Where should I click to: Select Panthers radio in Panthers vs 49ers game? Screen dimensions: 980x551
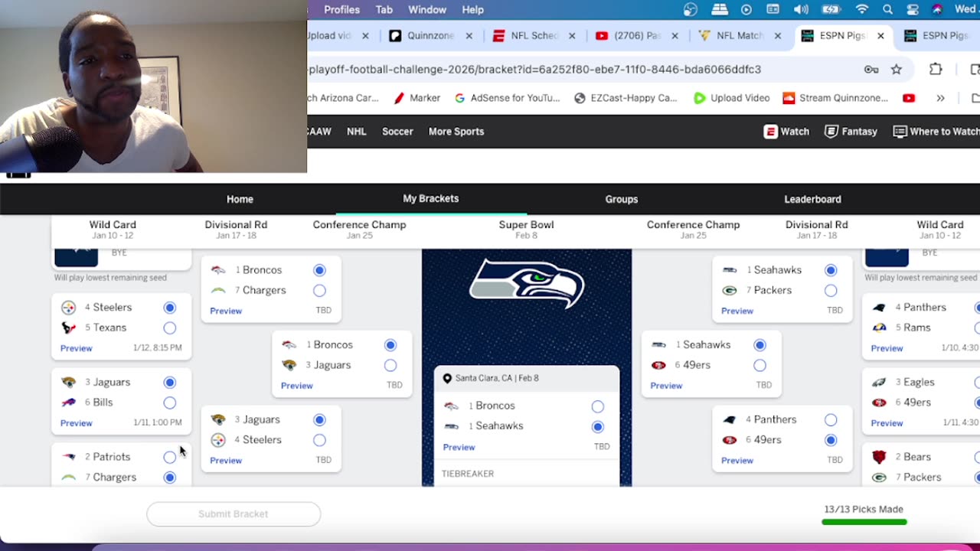click(x=831, y=420)
